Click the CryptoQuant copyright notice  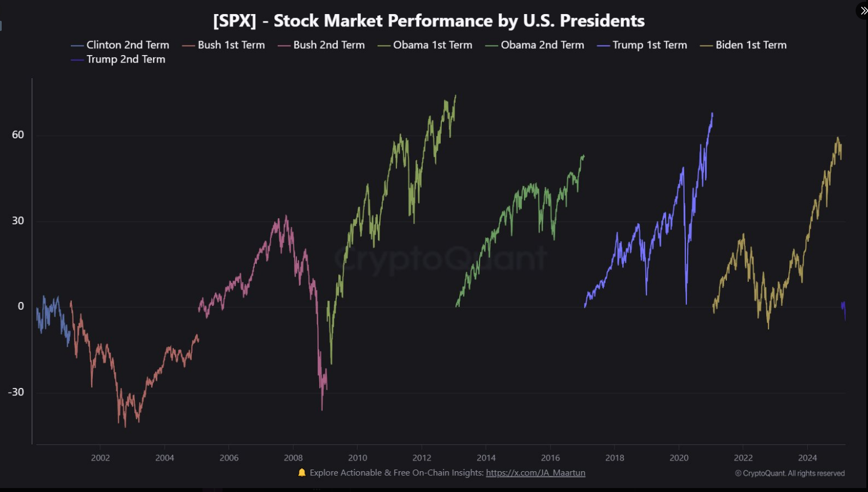[789, 473]
